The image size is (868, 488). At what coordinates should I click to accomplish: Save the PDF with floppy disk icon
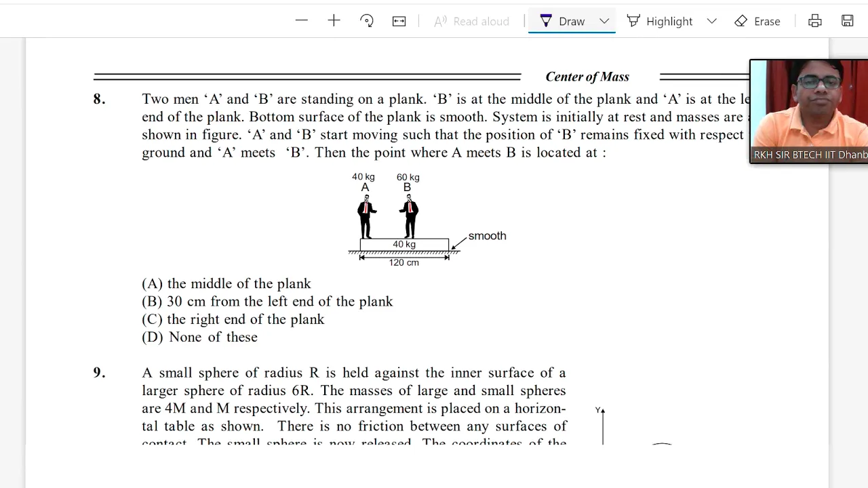point(848,21)
